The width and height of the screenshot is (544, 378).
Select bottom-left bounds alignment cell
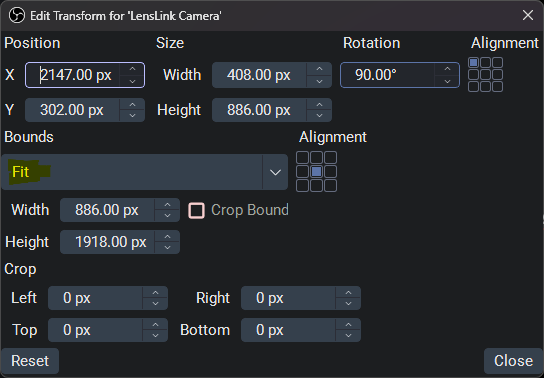(303, 186)
